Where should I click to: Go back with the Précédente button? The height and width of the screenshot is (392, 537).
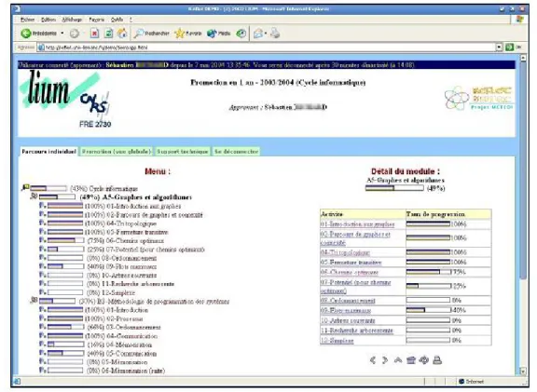(38, 34)
